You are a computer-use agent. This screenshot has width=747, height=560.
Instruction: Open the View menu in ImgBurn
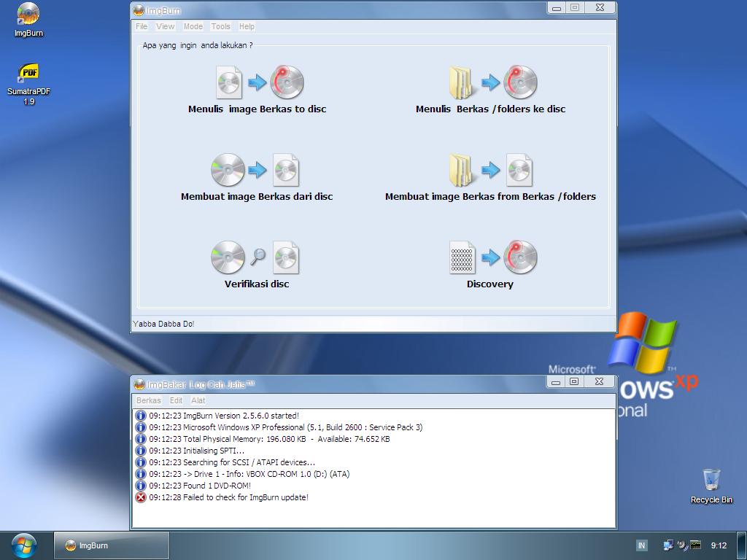[x=166, y=27]
